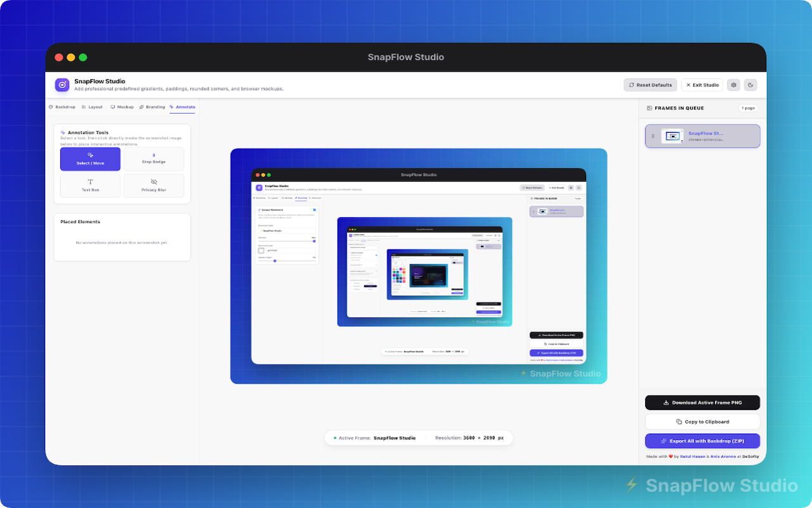The height and width of the screenshot is (508, 812).
Task: Click the no annotations placed message
Action: [122, 243]
